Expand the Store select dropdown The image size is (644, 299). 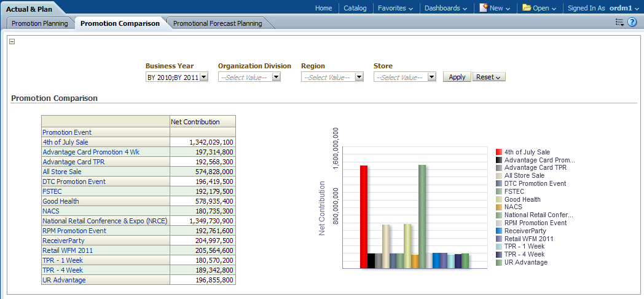431,78
